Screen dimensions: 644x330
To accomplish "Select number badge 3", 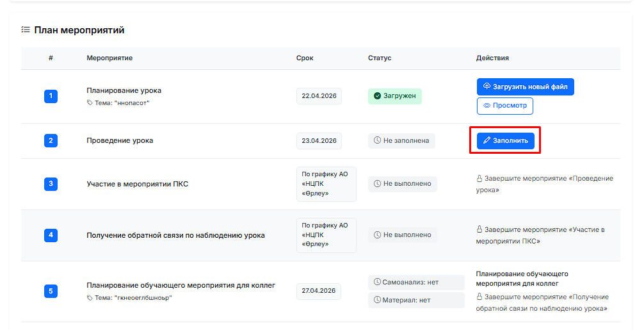I will (51, 184).
